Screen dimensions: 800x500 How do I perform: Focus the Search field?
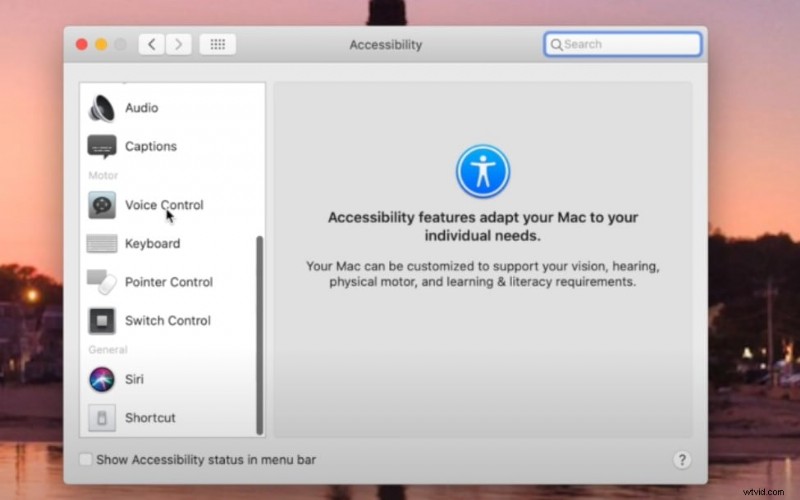[x=622, y=44]
